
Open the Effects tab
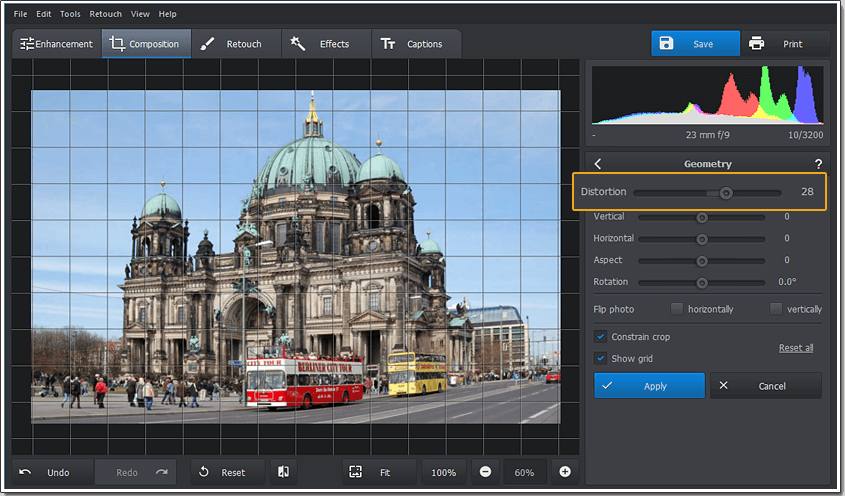(x=326, y=44)
